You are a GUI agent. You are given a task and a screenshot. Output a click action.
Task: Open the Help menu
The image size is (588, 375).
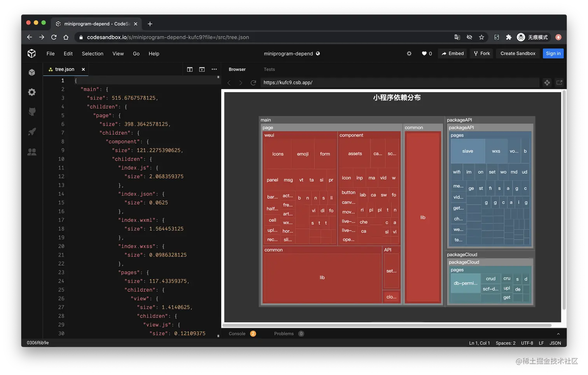pyautogui.click(x=154, y=54)
